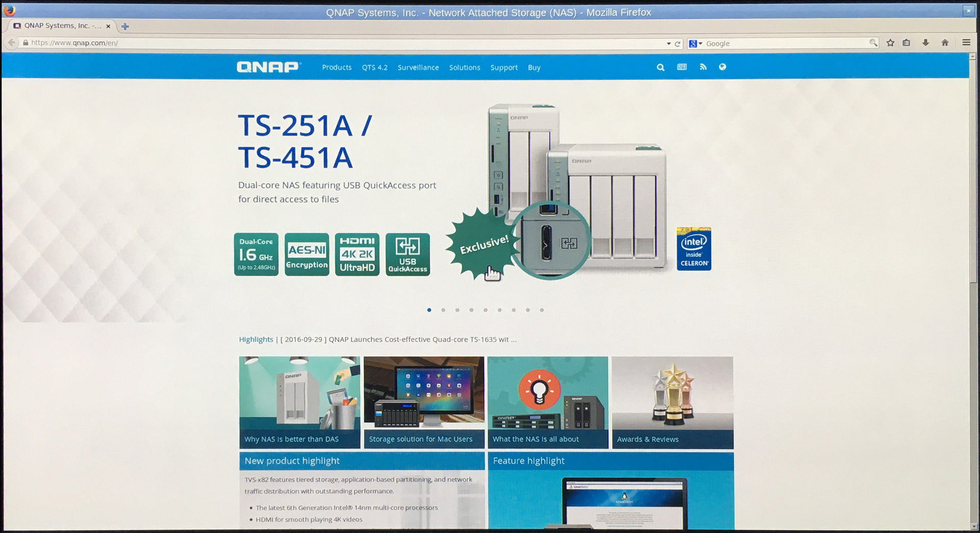The image size is (980, 533).
Task: Click the NAS product image in the banner
Action: 577,189
